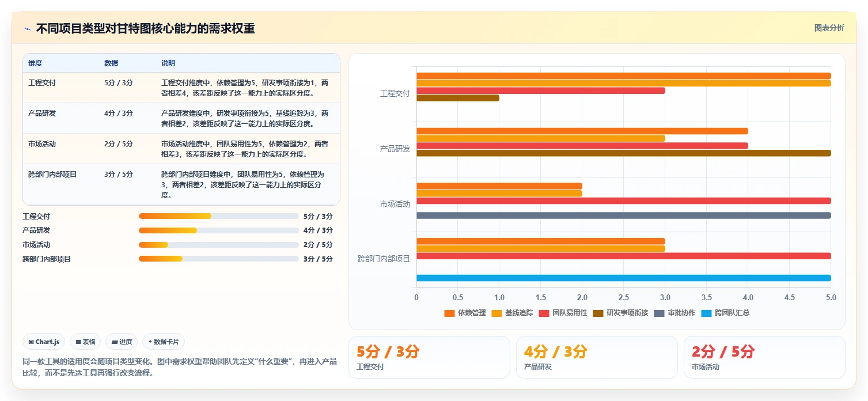Image resolution: width=868 pixels, height=401 pixels.
Task: Open the 4分 / 3分 产品研发 data card
Action: [597, 357]
